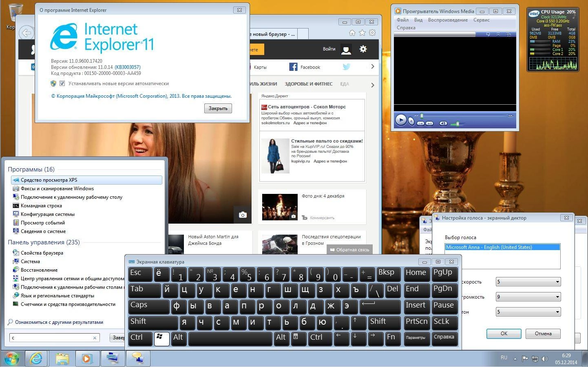This screenshot has width=588, height=367.
Task: Toggle the left Ctrl key
Action: coord(141,338)
